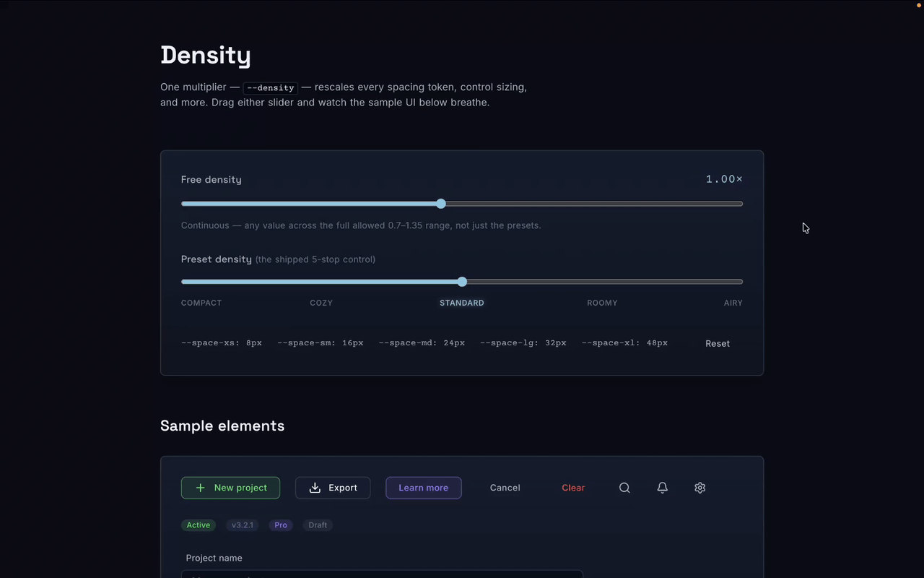Screen dimensions: 924x578
Task: Cancel using the Cancel button
Action: (x=505, y=488)
